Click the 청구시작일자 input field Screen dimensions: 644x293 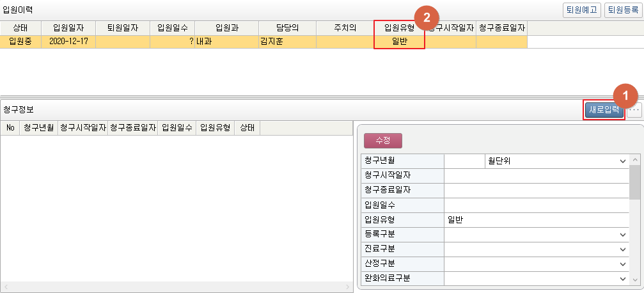[536, 176]
